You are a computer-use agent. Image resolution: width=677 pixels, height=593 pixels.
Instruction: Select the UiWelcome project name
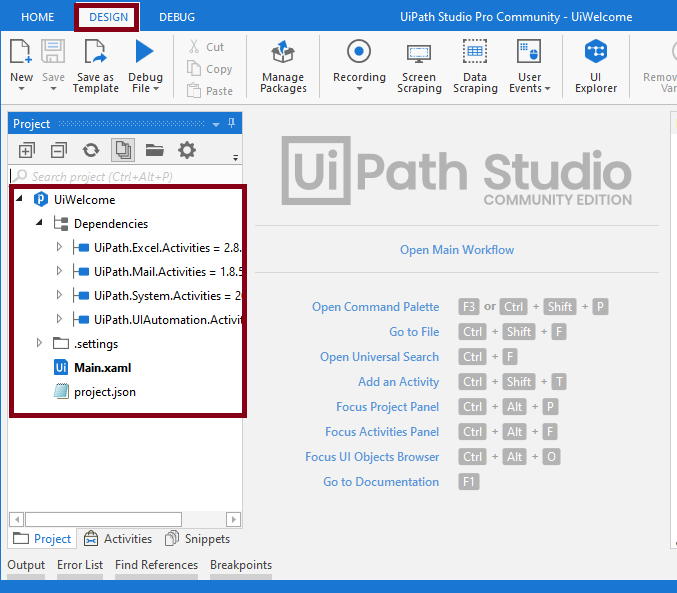pyautogui.click(x=85, y=200)
